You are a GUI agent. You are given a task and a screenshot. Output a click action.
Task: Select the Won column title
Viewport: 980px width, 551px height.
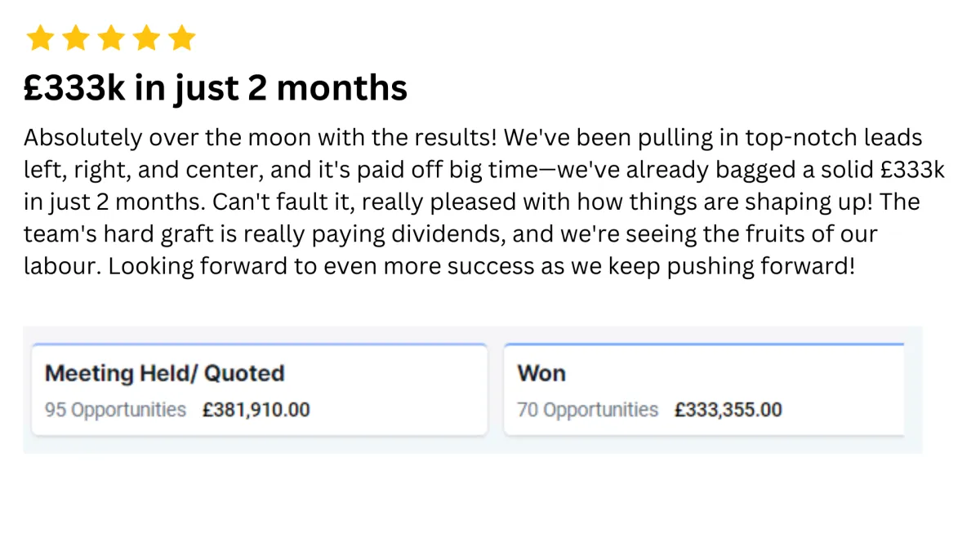coord(541,374)
